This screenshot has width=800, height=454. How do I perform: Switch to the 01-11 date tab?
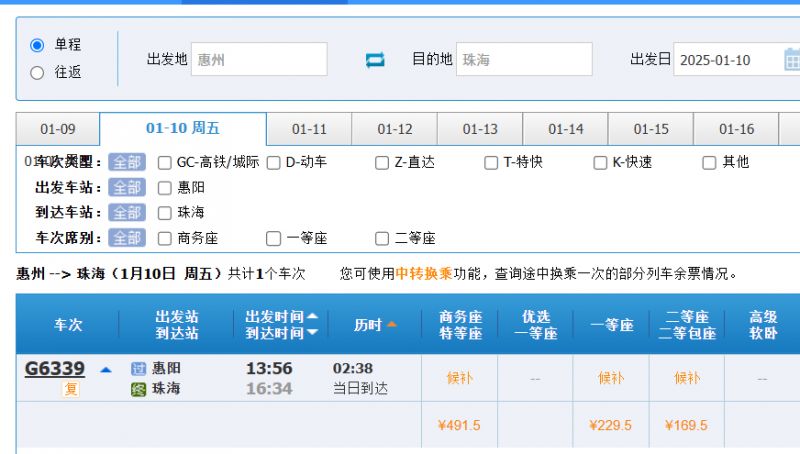(x=309, y=129)
